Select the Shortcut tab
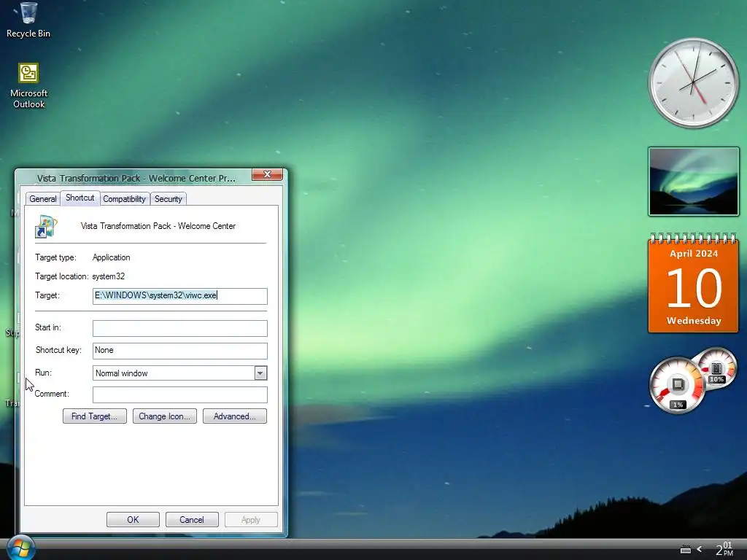Screen dimensions: 747x560 pos(80,198)
